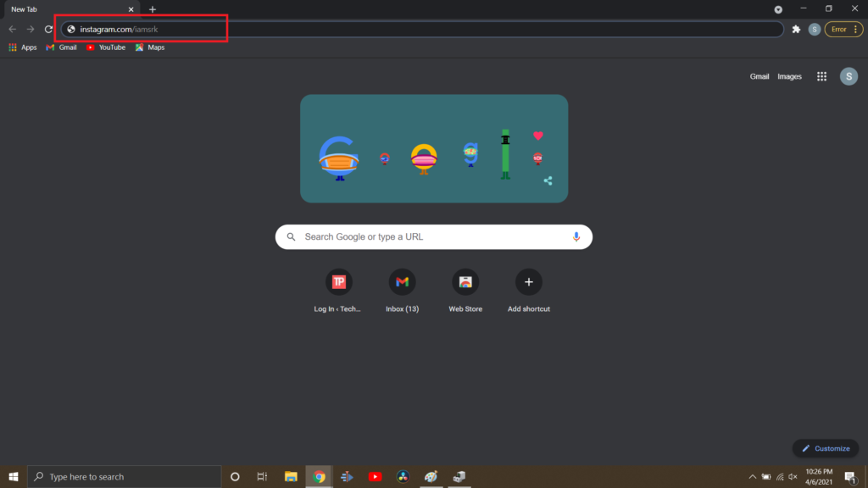
Task: Open File Explorer from taskbar
Action: tap(291, 476)
